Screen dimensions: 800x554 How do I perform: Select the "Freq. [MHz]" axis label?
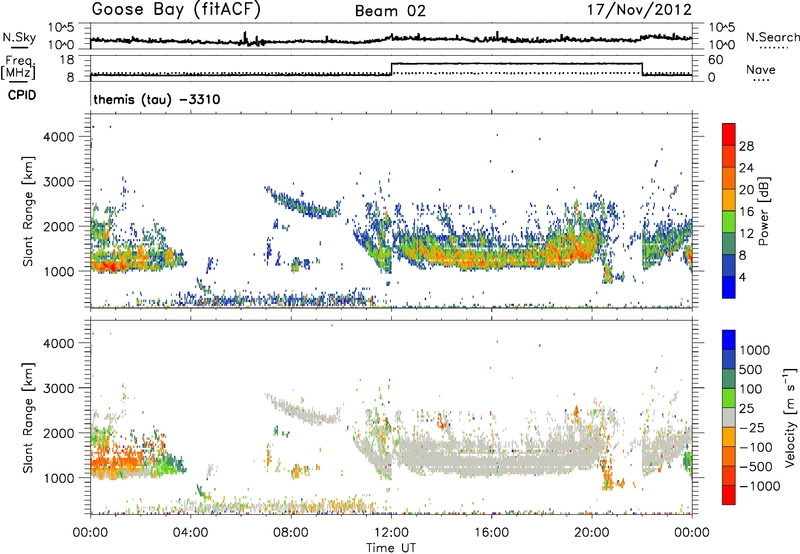pos(18,68)
